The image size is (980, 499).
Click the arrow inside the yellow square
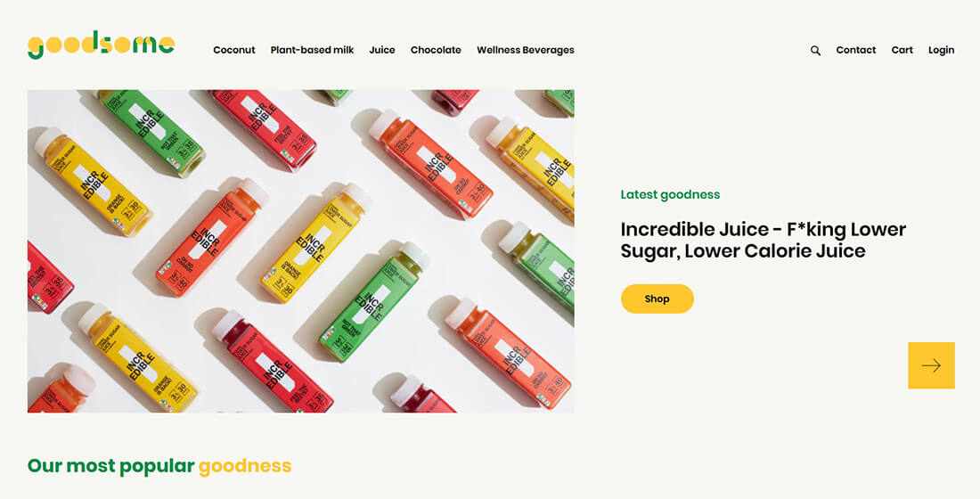[931, 366]
